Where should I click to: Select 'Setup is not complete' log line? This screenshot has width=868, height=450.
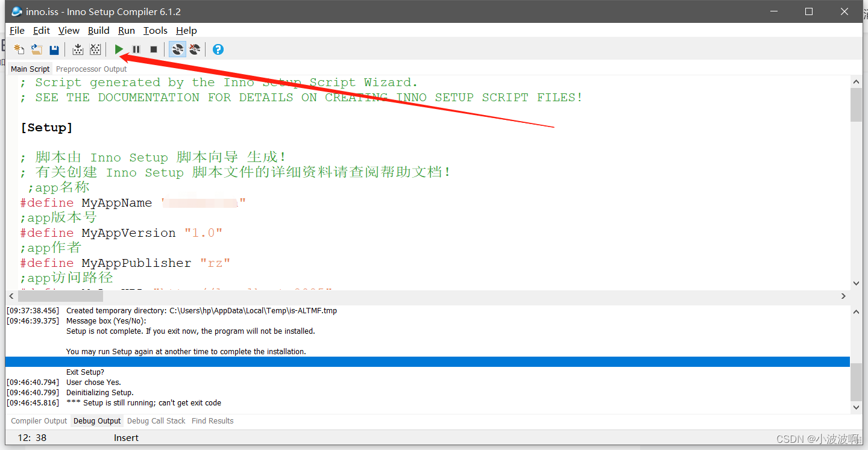(x=190, y=331)
